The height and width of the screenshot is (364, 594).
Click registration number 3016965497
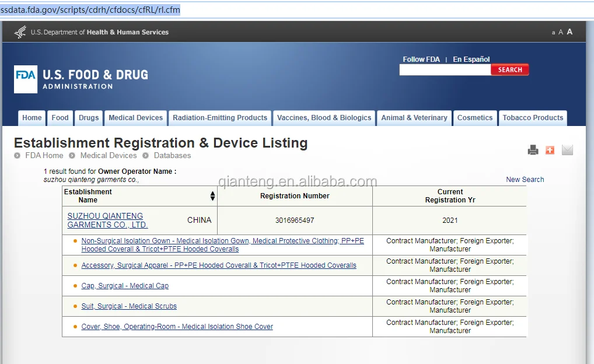pos(295,220)
